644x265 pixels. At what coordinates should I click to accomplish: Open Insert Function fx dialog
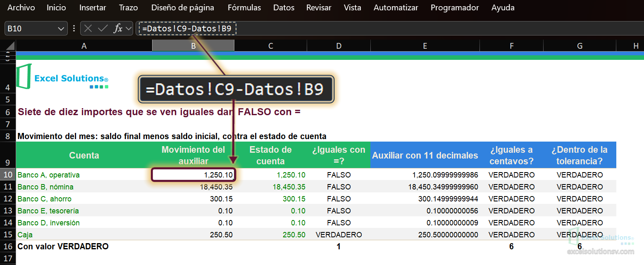tap(118, 28)
